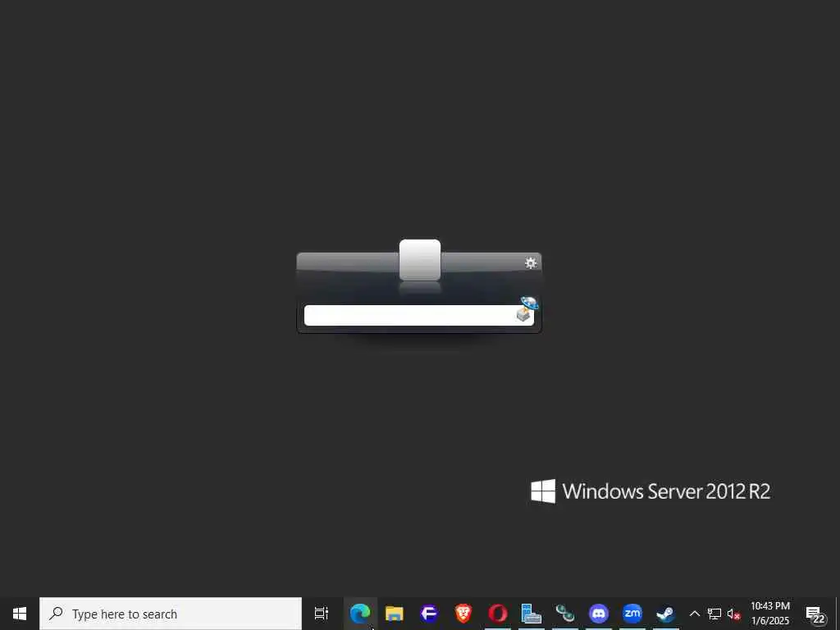Switch to Discord from the taskbar
The width and height of the screenshot is (840, 630).
[598, 614]
